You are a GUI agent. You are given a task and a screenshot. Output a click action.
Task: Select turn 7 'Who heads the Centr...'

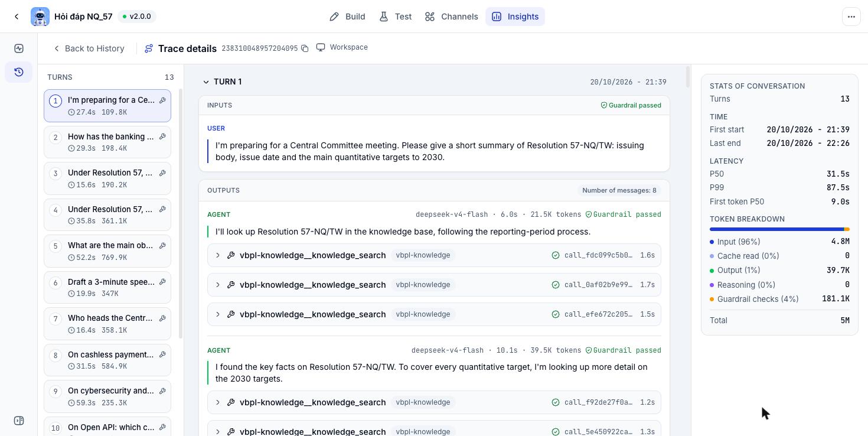point(107,324)
